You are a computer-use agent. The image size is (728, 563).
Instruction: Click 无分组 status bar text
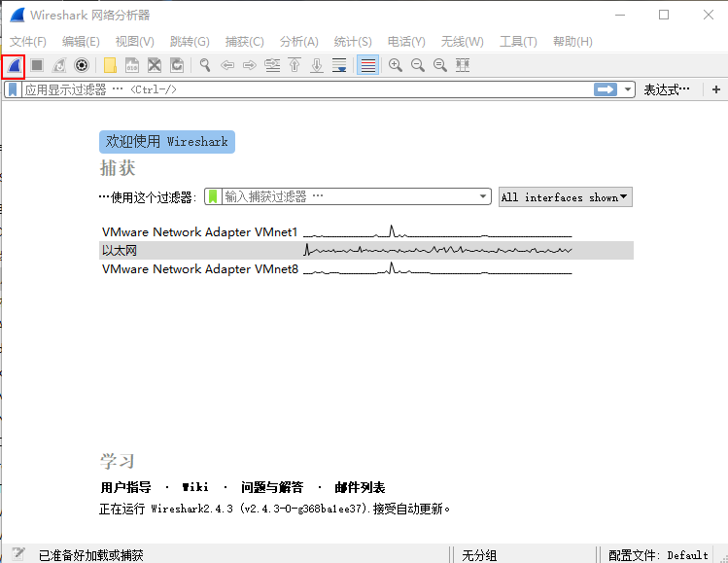coord(479,555)
